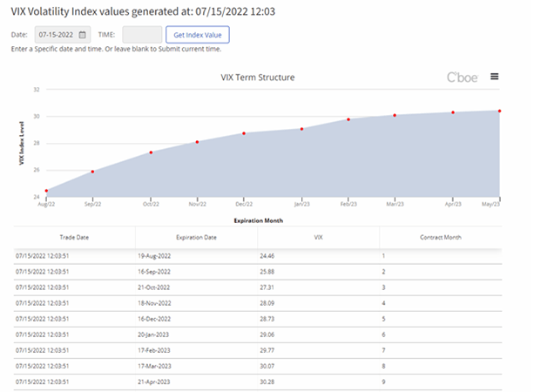This screenshot has height=392, width=534.
Task: Click the VIX value 29.77
Action: click(x=267, y=350)
